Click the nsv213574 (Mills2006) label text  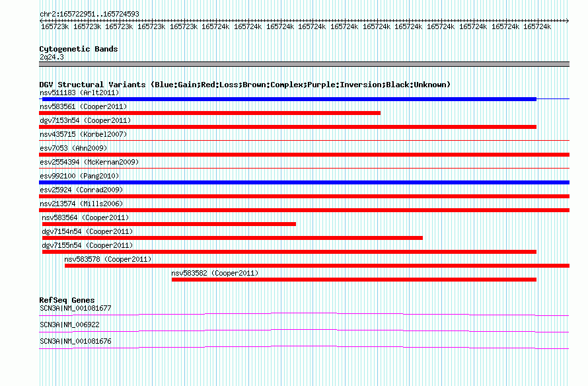(x=81, y=204)
